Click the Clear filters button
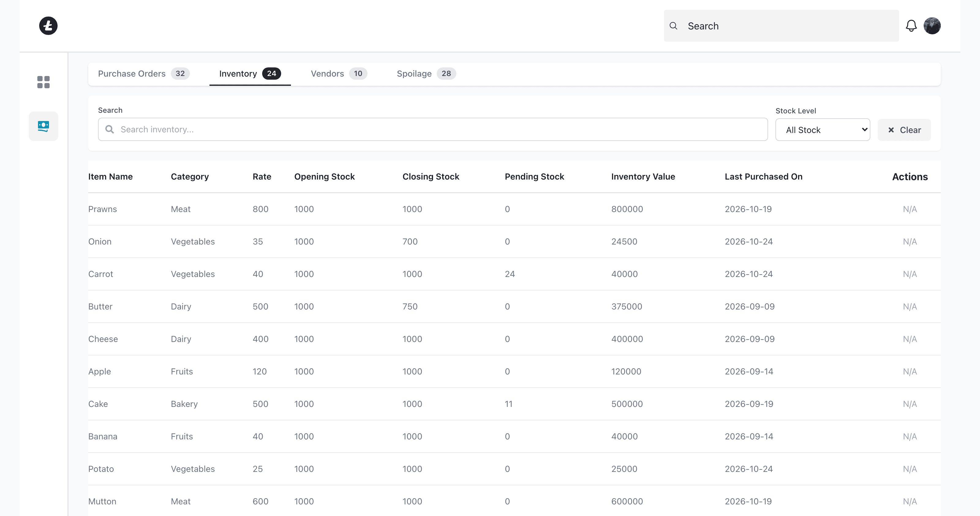This screenshot has width=980, height=516. 904,130
